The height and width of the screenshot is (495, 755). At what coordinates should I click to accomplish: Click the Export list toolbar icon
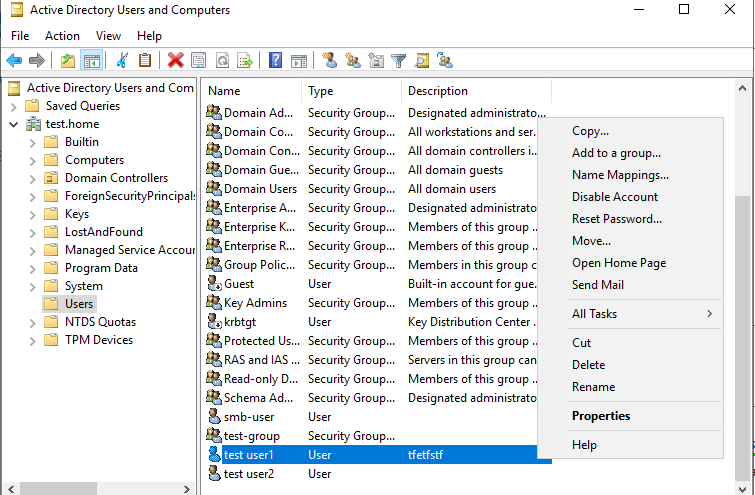(x=245, y=61)
